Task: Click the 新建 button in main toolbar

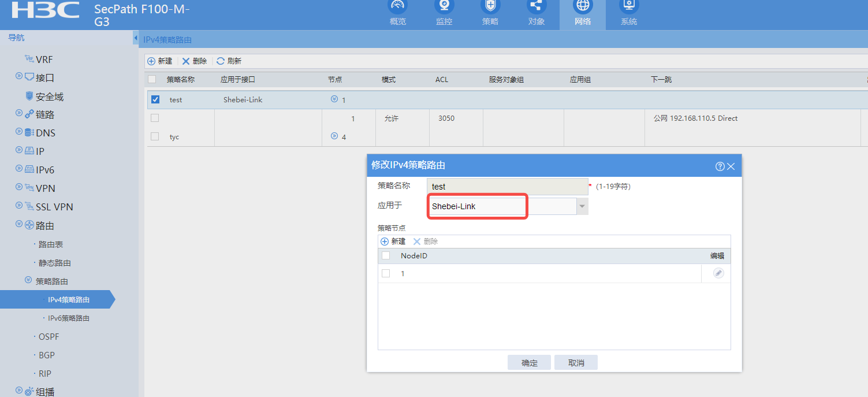Action: 160,61
